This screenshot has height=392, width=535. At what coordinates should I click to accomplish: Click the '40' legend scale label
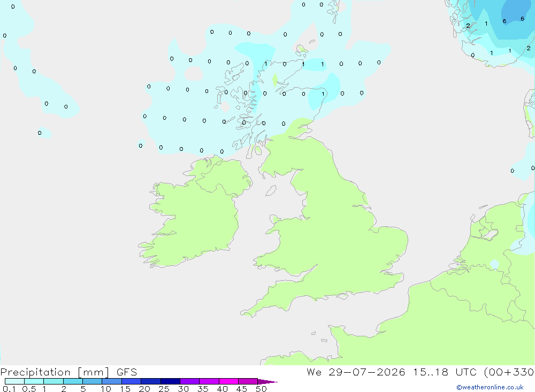pos(223,389)
